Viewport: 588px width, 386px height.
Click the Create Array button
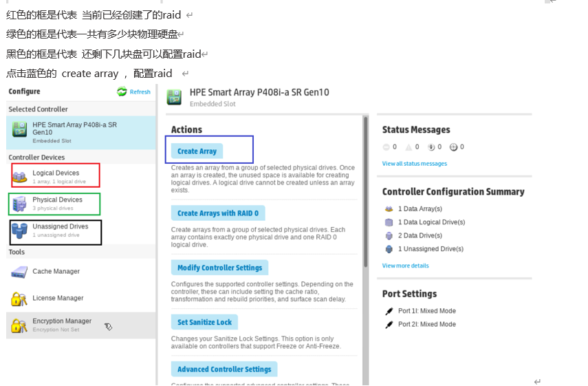pos(197,151)
